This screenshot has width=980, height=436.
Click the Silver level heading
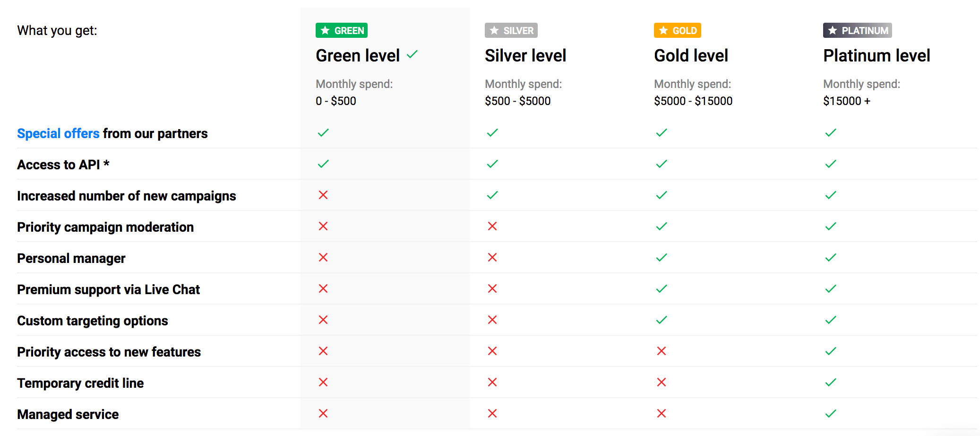(525, 56)
